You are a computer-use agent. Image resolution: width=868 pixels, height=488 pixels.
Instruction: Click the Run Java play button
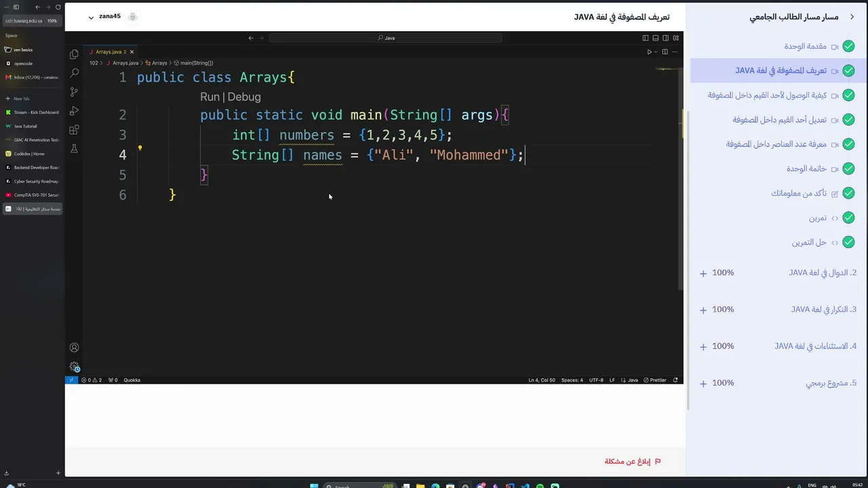tap(649, 52)
